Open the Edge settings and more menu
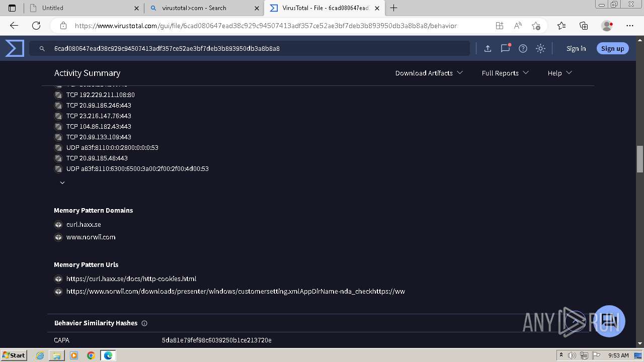Viewport: 644px width, 362px height. (630, 26)
